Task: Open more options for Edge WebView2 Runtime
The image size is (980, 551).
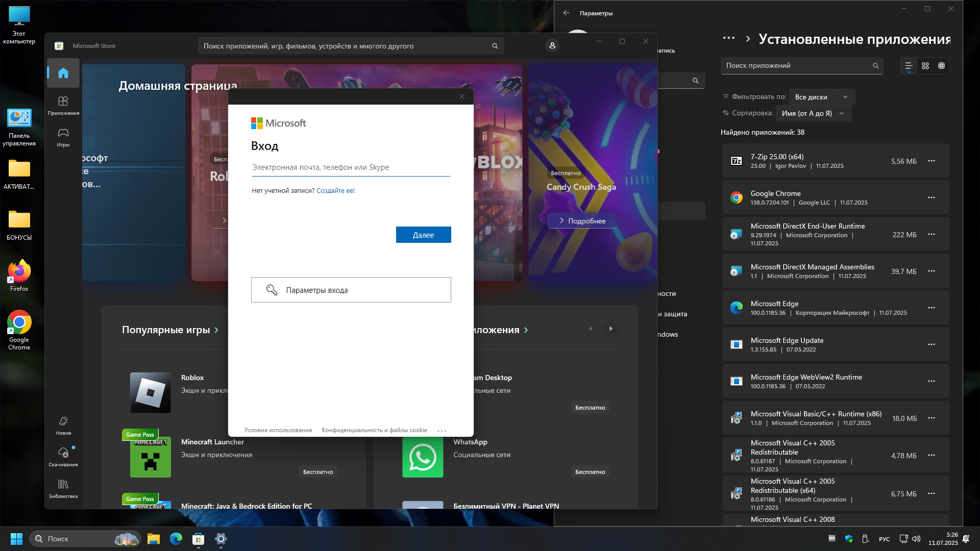Action: click(932, 381)
